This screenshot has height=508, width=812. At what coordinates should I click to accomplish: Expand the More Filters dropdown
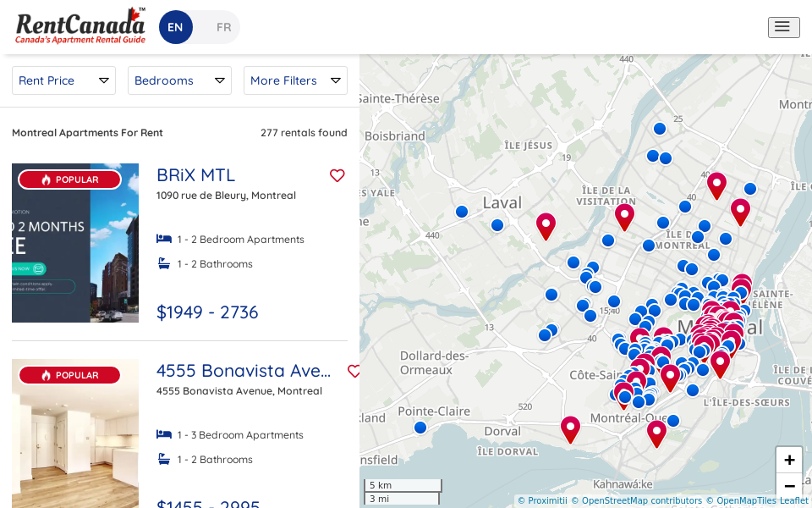pos(295,80)
